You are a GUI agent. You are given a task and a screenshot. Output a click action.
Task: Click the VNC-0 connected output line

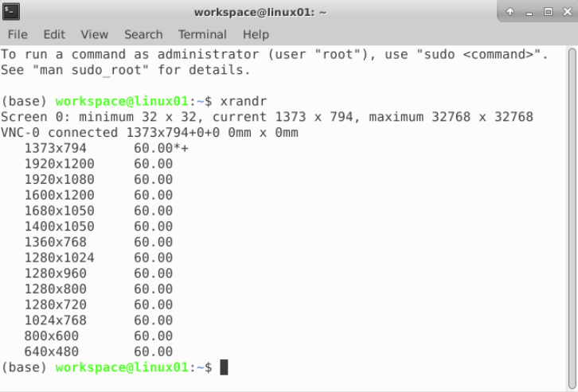(x=150, y=133)
